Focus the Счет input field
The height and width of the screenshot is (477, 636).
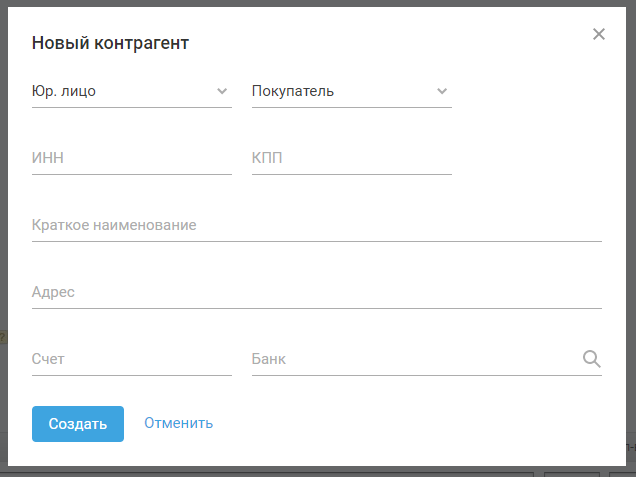click(131, 359)
